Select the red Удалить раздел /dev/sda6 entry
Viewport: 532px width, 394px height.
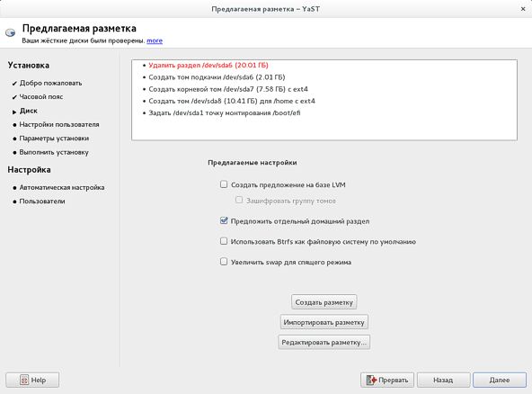(x=208, y=65)
